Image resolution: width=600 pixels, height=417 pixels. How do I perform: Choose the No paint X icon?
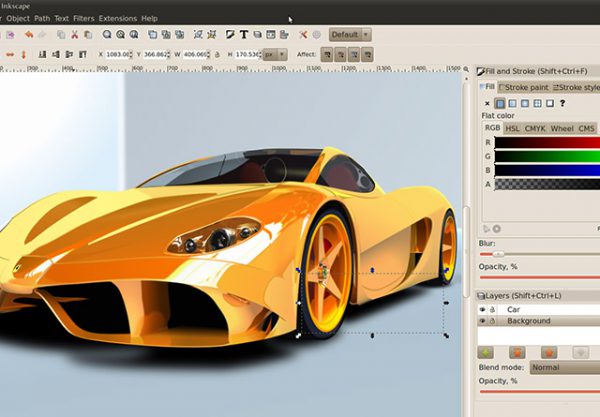(487, 103)
